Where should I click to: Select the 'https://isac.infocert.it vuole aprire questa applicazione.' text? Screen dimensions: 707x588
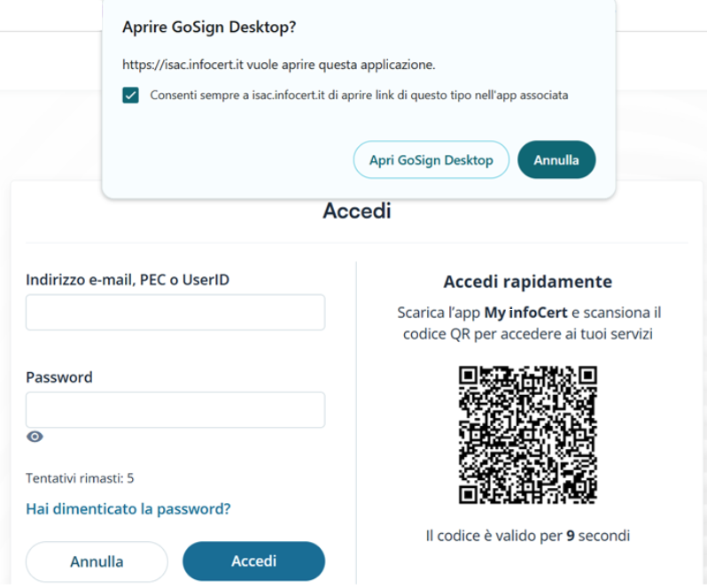(x=279, y=65)
